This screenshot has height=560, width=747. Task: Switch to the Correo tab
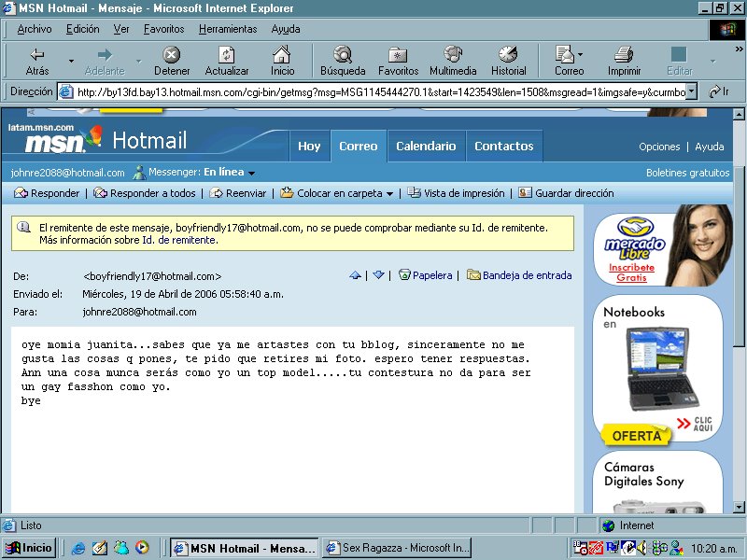(x=359, y=146)
